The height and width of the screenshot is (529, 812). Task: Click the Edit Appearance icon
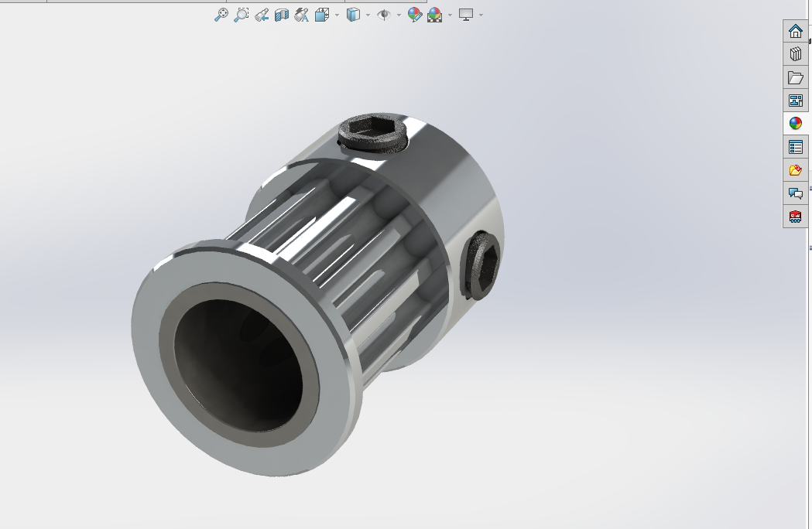[x=415, y=15]
